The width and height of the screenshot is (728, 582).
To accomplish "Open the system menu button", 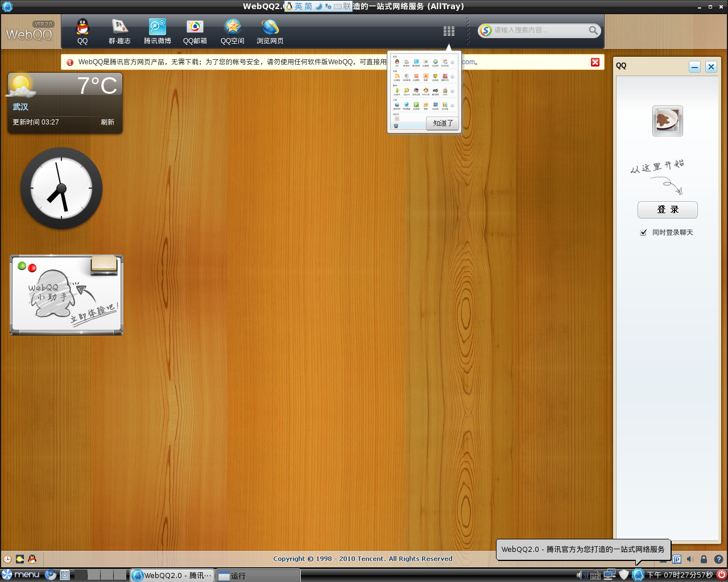I will [x=21, y=575].
